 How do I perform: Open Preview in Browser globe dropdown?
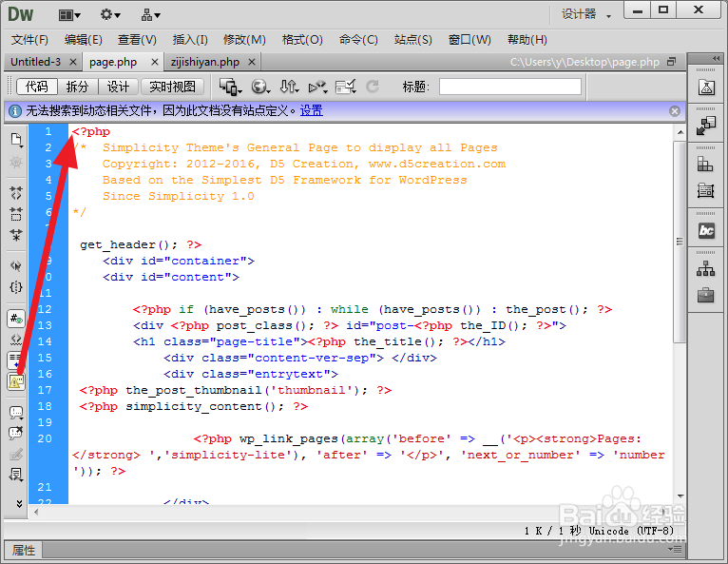tap(260, 87)
